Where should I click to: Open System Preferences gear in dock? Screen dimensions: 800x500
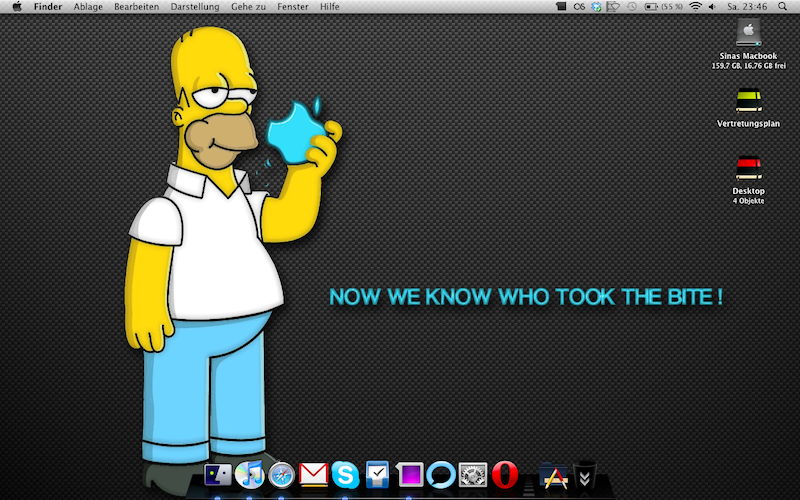(473, 475)
